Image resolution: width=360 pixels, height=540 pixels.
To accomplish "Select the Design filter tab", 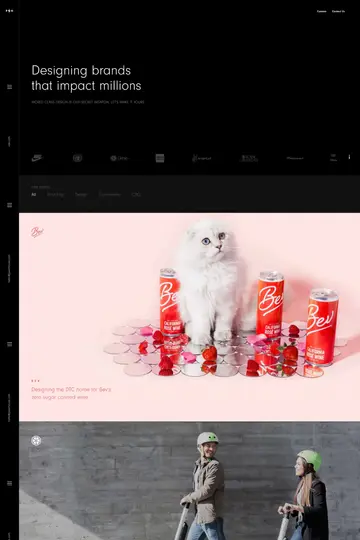I will [81, 195].
